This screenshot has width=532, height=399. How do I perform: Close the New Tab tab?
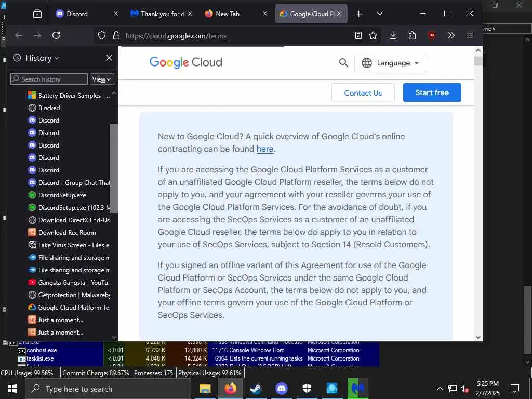point(265,14)
